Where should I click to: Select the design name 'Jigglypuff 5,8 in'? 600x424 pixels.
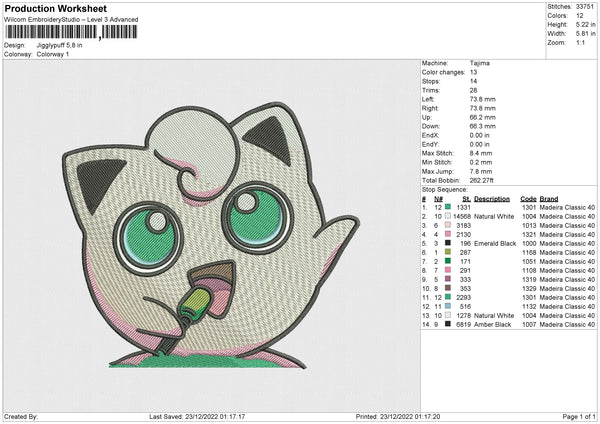[59, 45]
